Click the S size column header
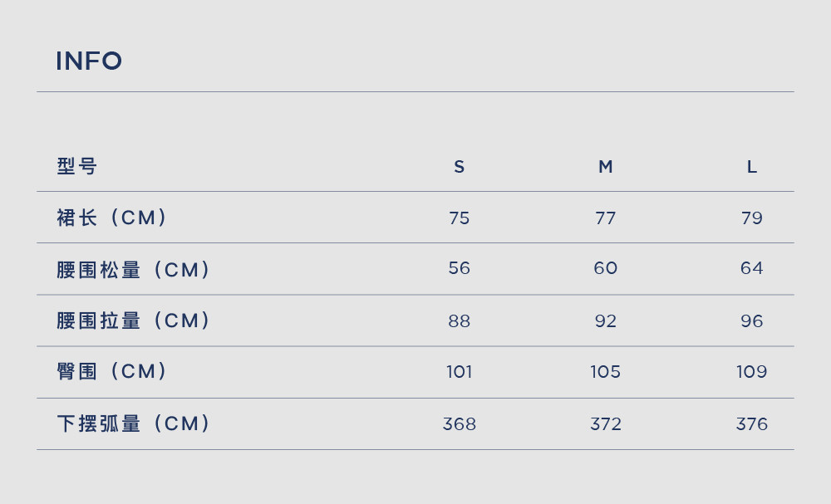Image resolution: width=831 pixels, height=504 pixels. click(x=460, y=167)
